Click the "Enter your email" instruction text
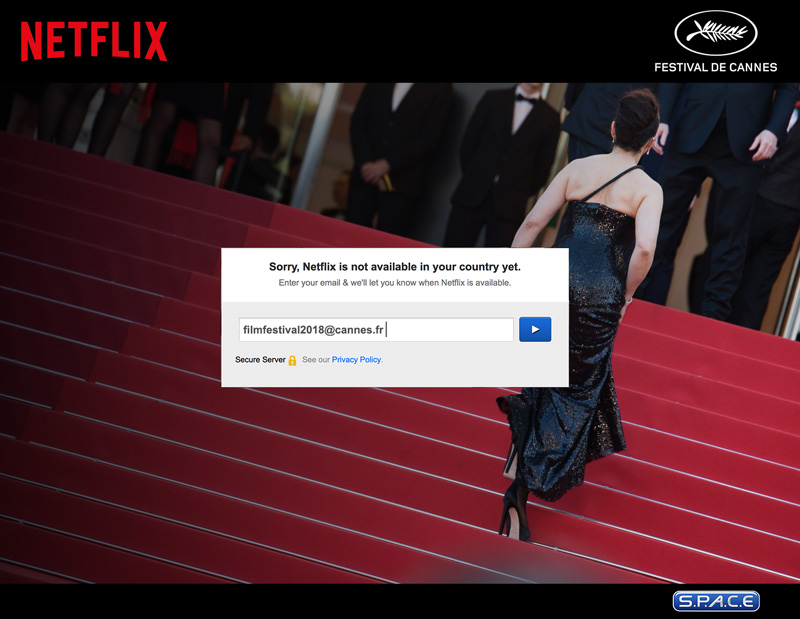800x619 pixels. (x=394, y=283)
